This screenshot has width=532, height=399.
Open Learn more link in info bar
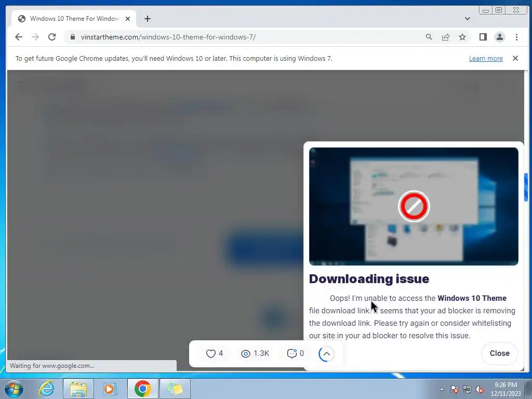tap(486, 58)
